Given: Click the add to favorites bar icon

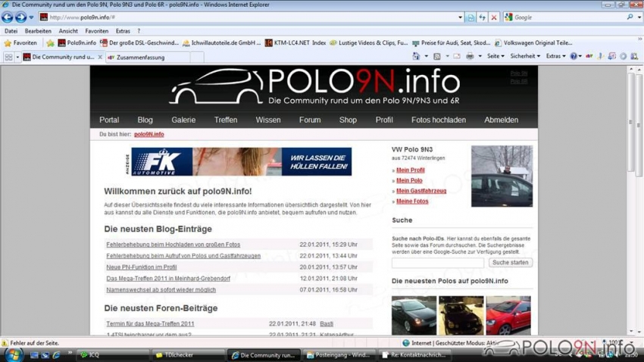Looking at the screenshot, I should point(50,42).
